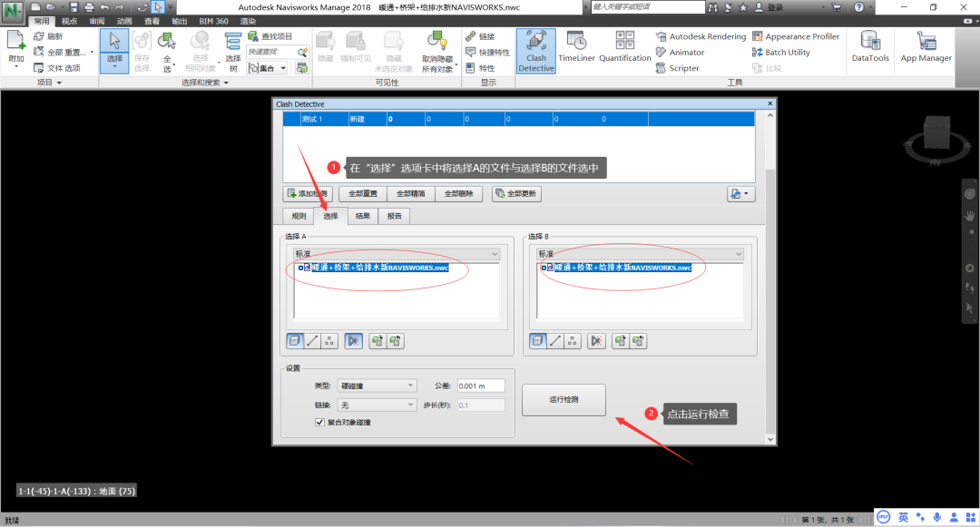Viewport: 980px width, 527px height.
Task: Toggle self-intersect button under 选择 B
Action: pyautogui.click(x=596, y=341)
